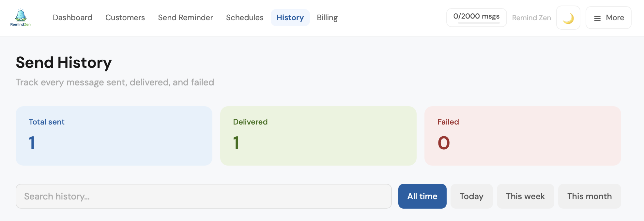Filter history by This week

coord(525,196)
